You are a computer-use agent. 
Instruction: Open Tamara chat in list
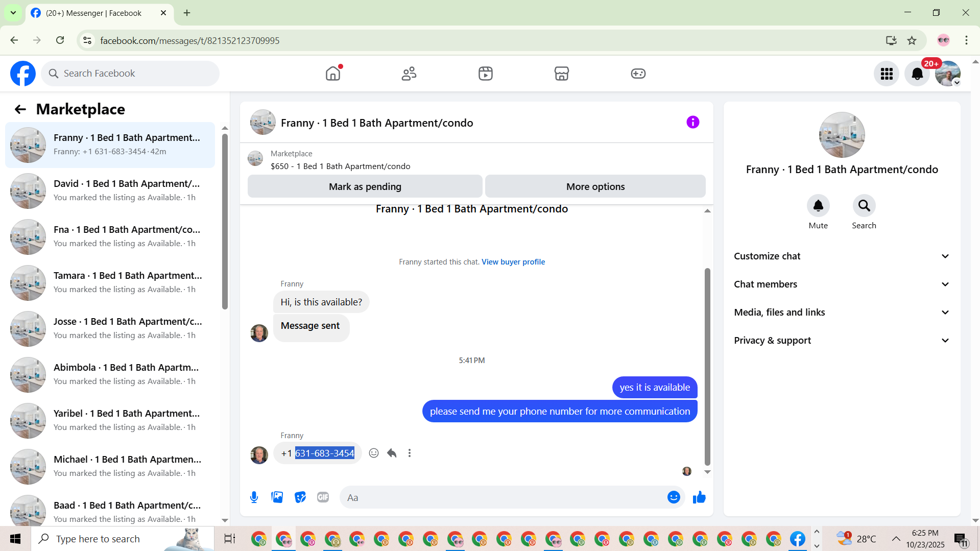[x=110, y=283]
